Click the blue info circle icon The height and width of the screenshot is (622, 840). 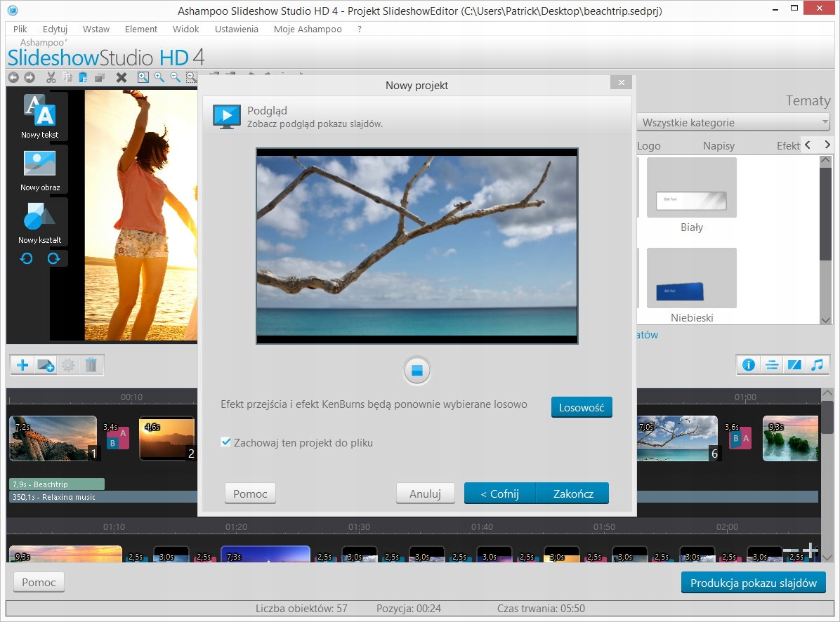(x=749, y=365)
